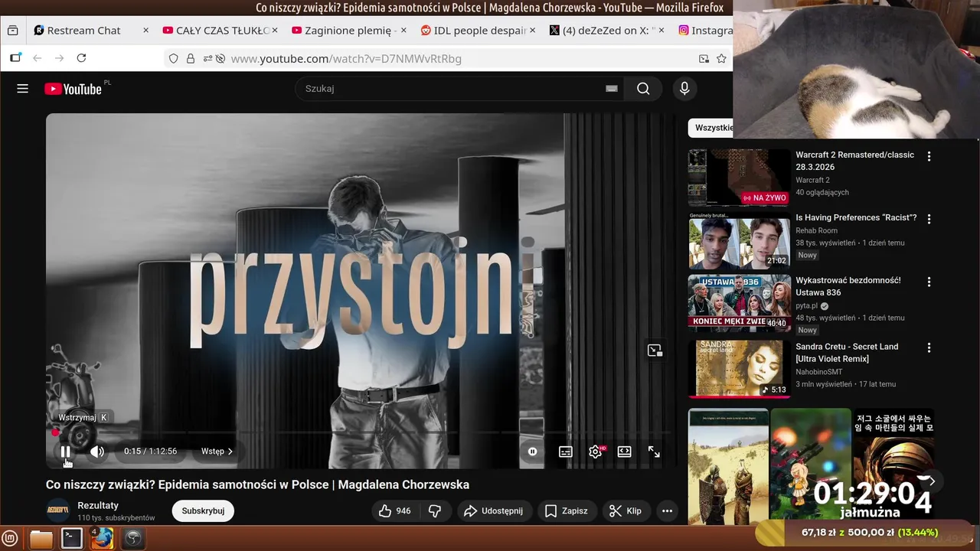This screenshot has height=551, width=980.
Task: Reload the page
Action: point(81,58)
